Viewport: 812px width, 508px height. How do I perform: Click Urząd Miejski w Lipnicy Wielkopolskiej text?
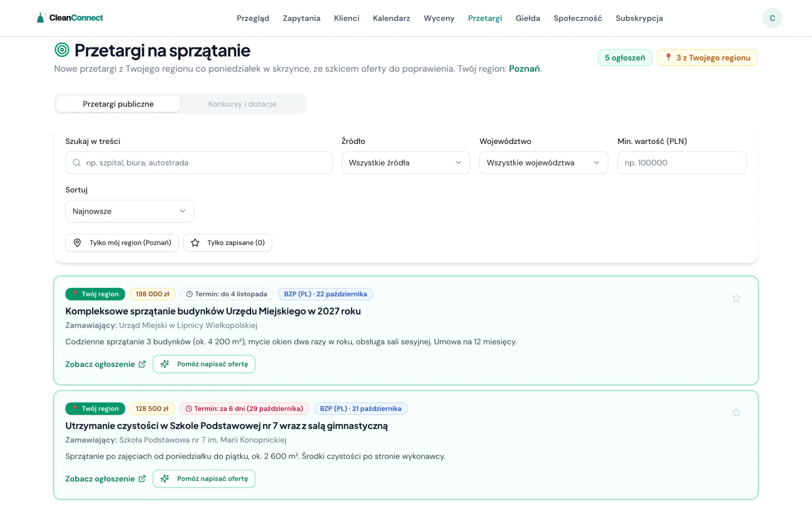188,325
